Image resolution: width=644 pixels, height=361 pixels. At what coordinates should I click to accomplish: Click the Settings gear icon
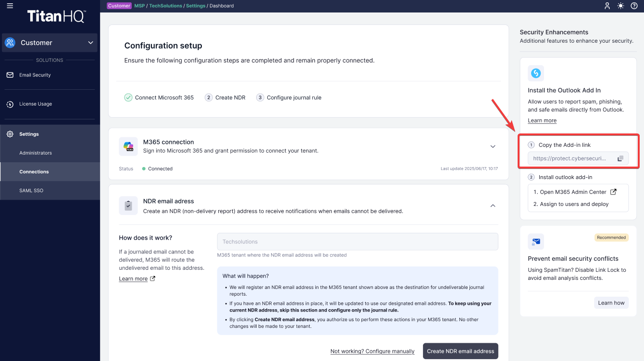[x=10, y=134]
